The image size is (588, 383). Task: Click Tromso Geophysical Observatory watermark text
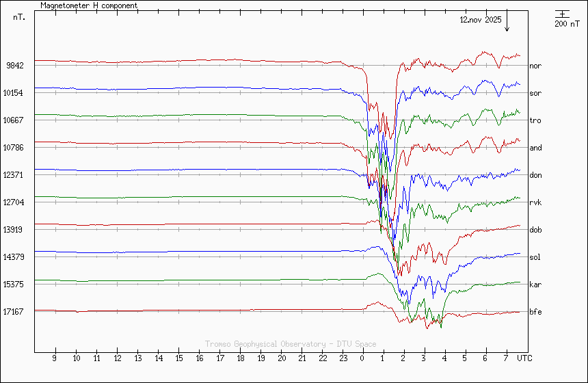(291, 344)
